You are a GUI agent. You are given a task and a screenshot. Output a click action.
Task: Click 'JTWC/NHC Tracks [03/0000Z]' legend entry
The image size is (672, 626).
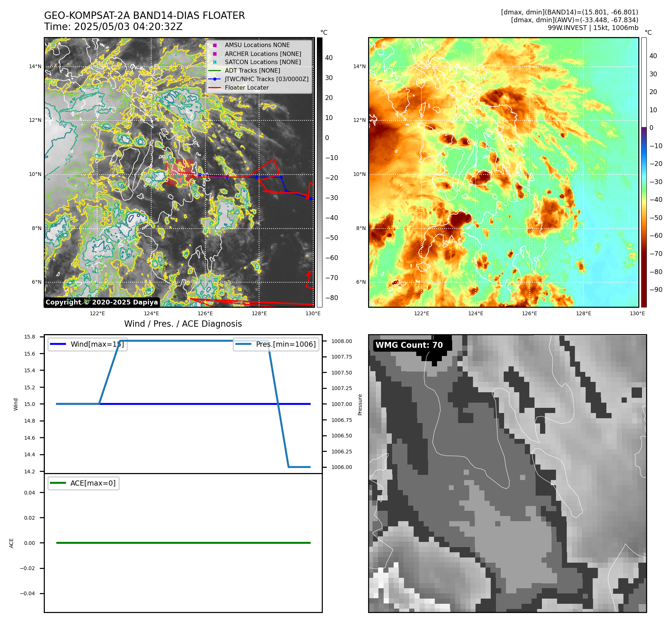click(267, 79)
